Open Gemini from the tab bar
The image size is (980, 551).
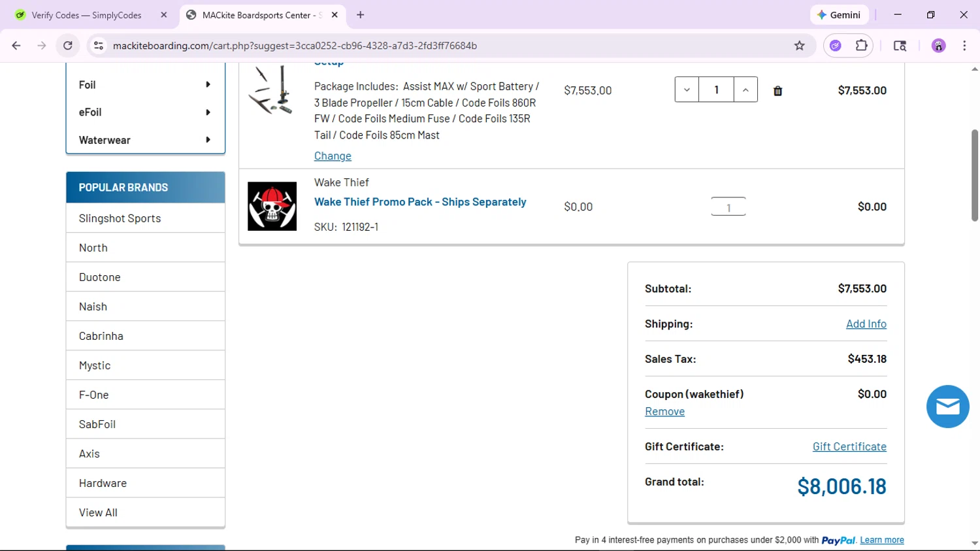[839, 15]
